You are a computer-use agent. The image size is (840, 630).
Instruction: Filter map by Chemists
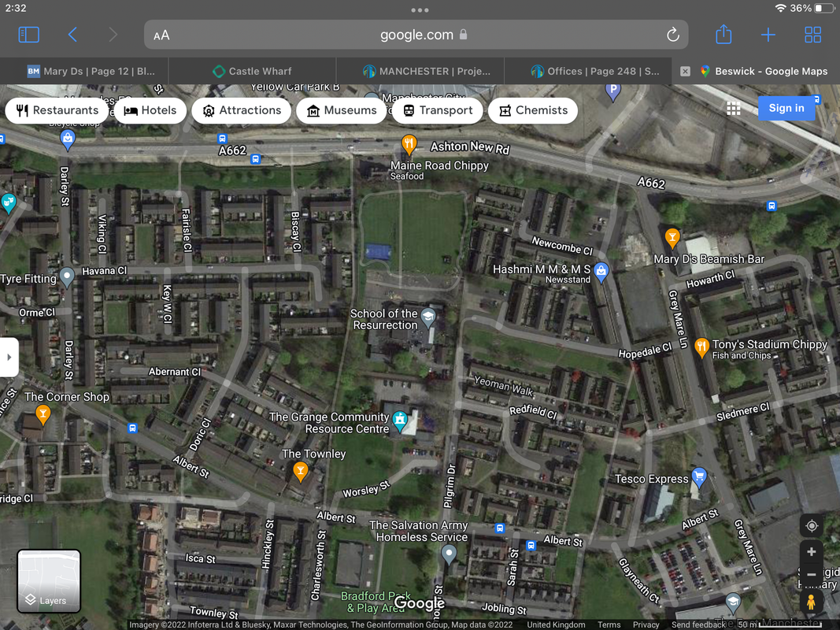pyautogui.click(x=533, y=110)
